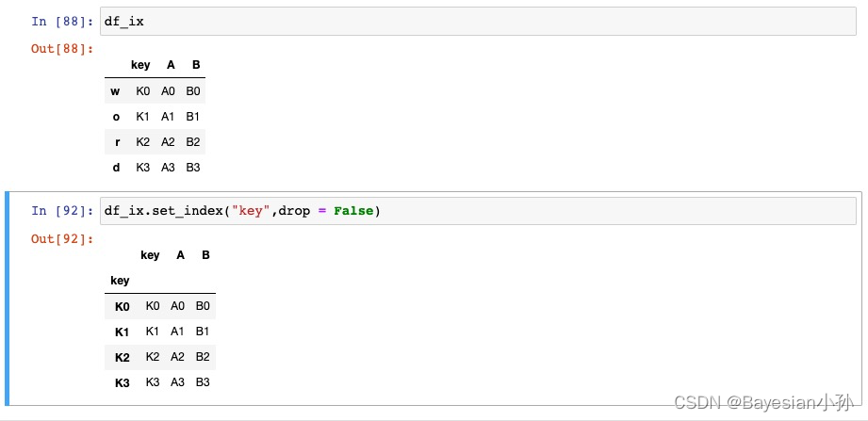
Task: Click B2 cell in Out[92] table
Action: click(x=204, y=357)
